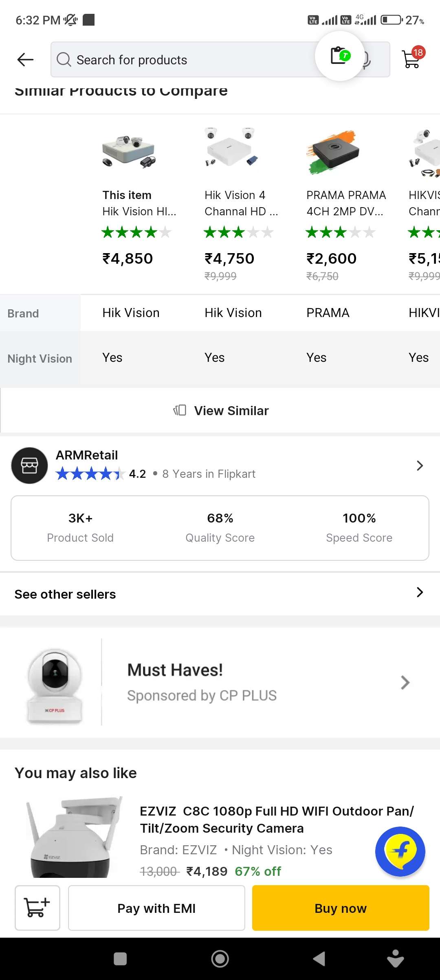The image size is (440, 980).
Task: Open EZVIZ C8C security camera listing
Action: tap(276, 819)
